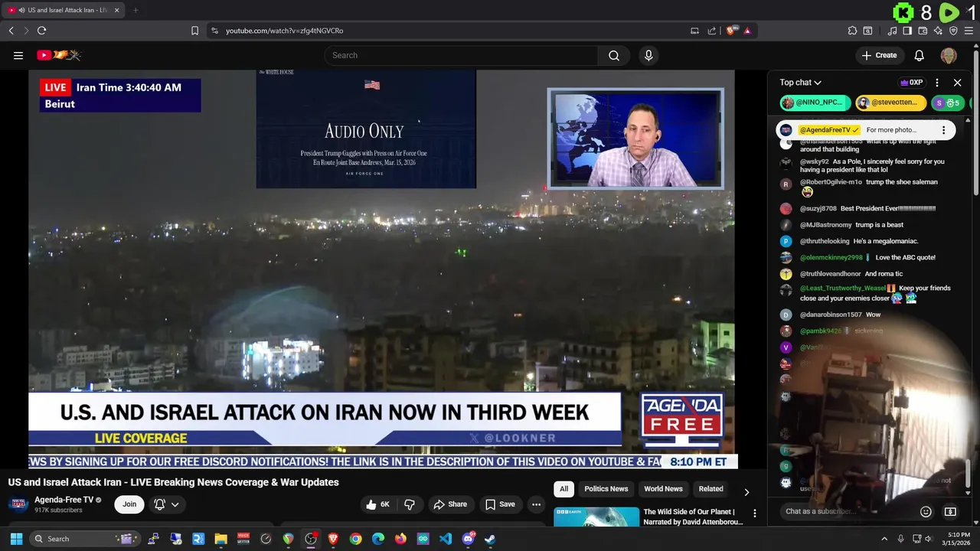
Task: Select the Related filter chip
Action: (710, 489)
